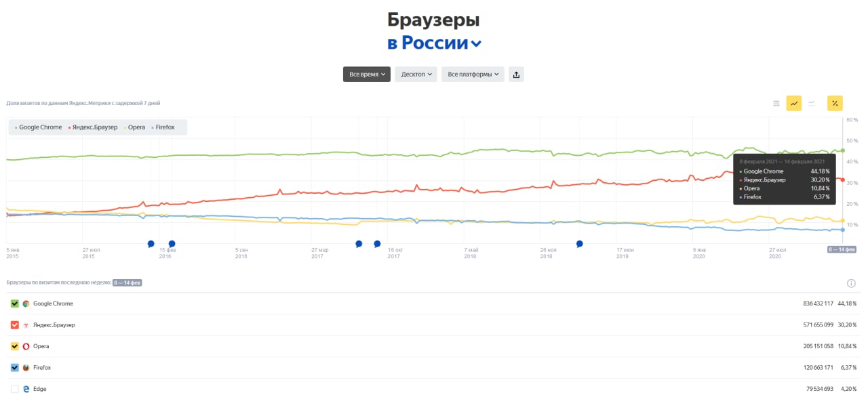Click the Google Chrome logo icon in table
This screenshot has width=868, height=399.
click(x=26, y=304)
